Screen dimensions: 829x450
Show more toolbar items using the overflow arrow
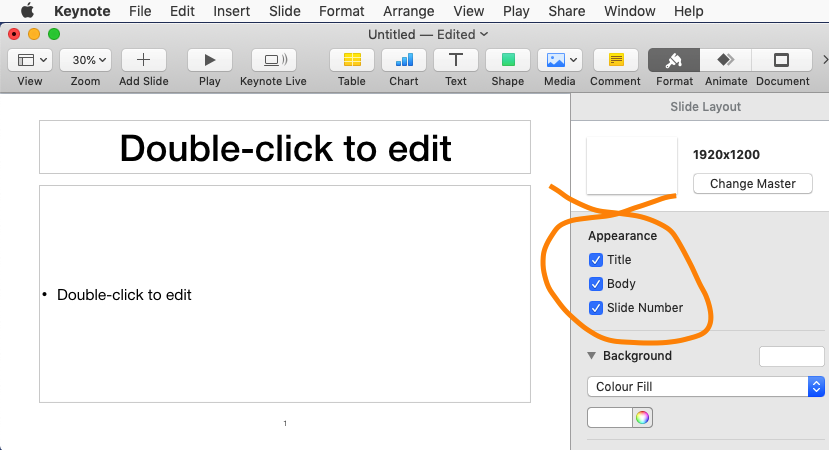(x=824, y=60)
